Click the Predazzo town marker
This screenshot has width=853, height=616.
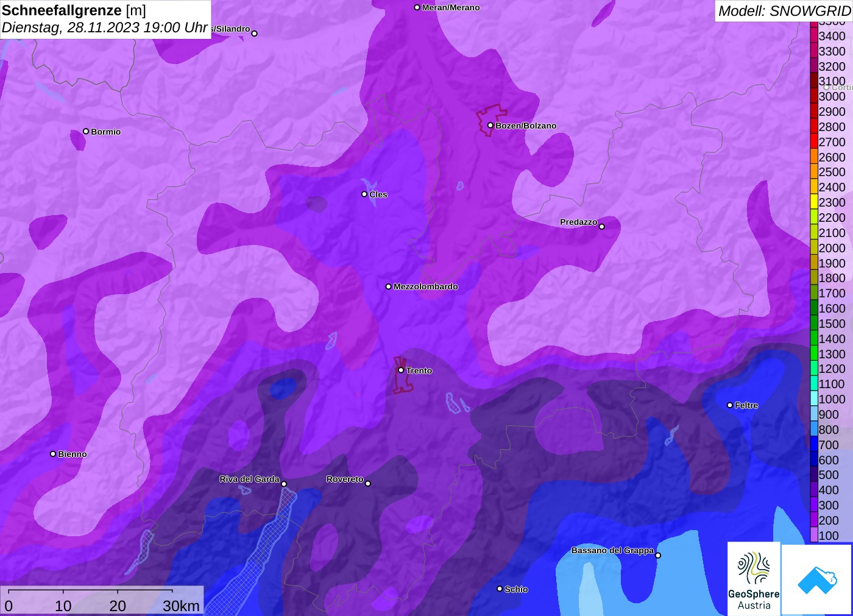(x=602, y=227)
